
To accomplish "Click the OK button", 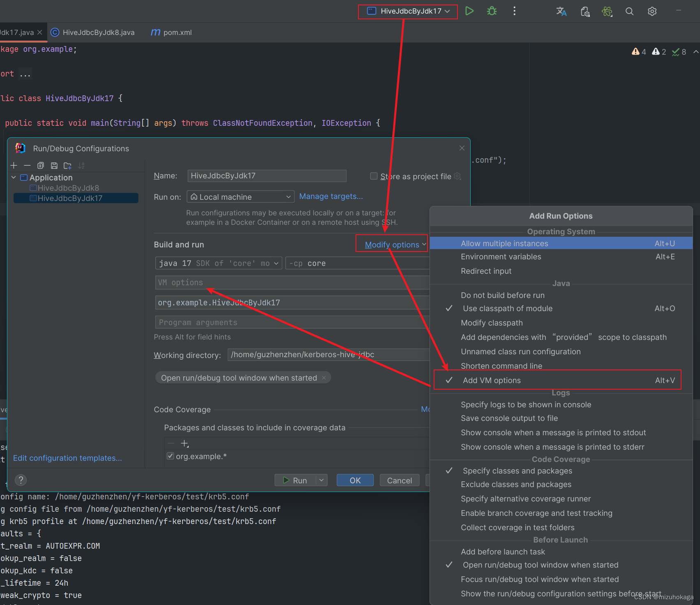I will (355, 480).
